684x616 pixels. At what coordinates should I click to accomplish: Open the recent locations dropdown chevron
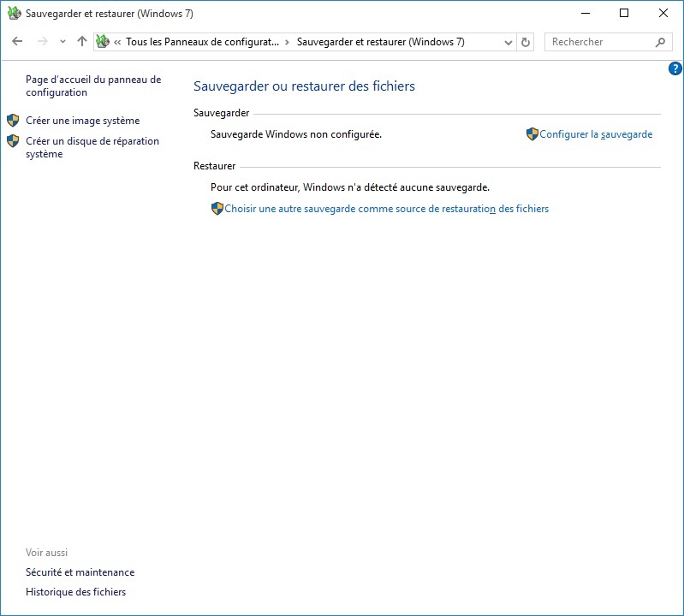tap(62, 42)
